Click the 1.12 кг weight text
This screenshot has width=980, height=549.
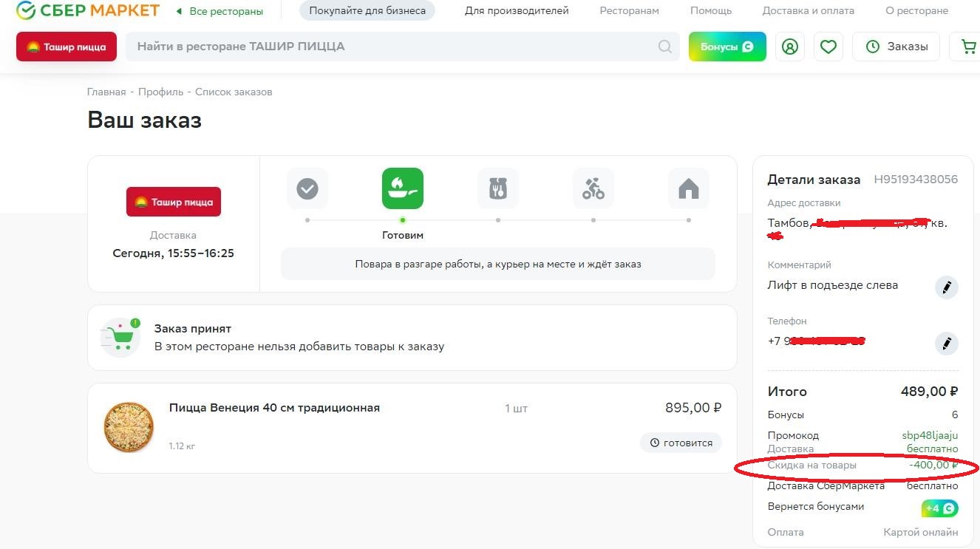182,446
